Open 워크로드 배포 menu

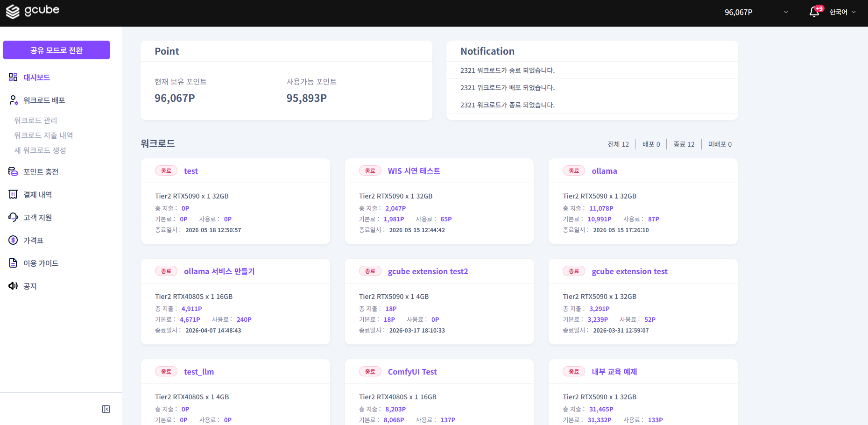[x=44, y=100]
